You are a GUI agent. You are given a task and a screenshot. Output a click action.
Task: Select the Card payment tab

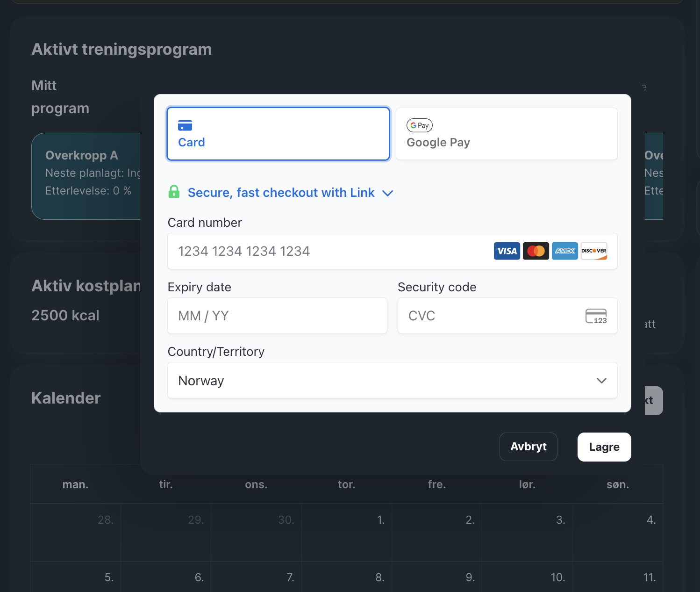(278, 134)
